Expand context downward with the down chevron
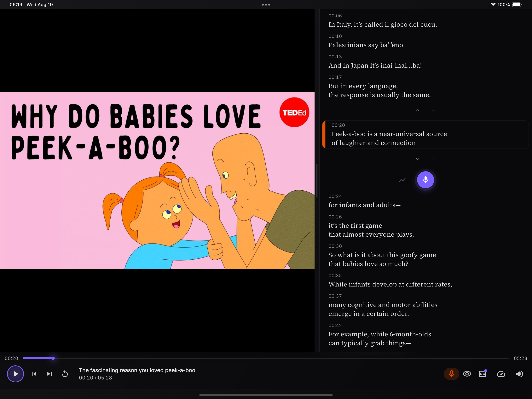532x399 pixels. [418, 159]
